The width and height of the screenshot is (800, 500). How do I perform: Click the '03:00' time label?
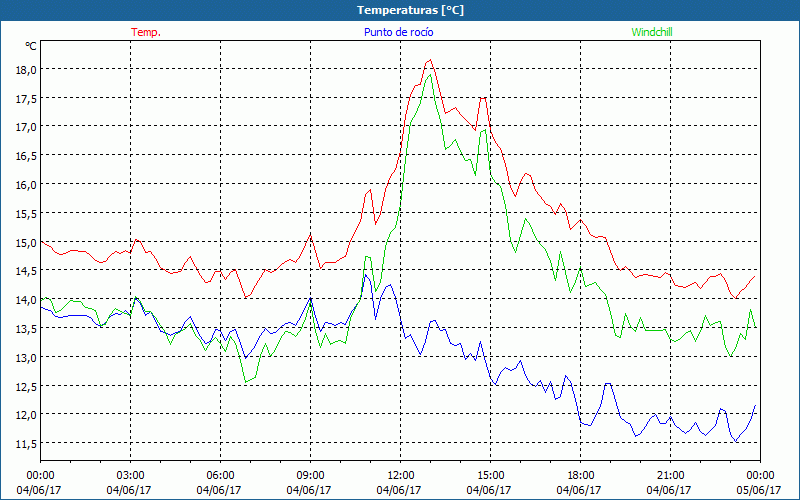click(x=130, y=476)
